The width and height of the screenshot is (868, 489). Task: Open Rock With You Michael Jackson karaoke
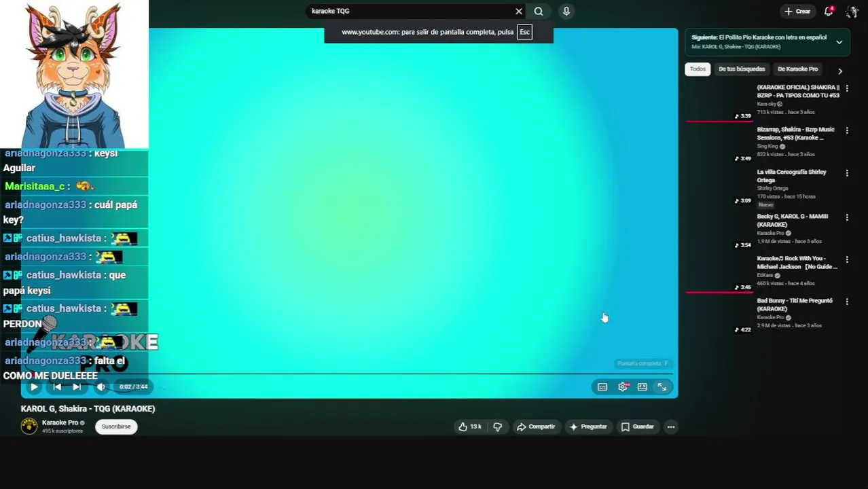click(x=797, y=262)
